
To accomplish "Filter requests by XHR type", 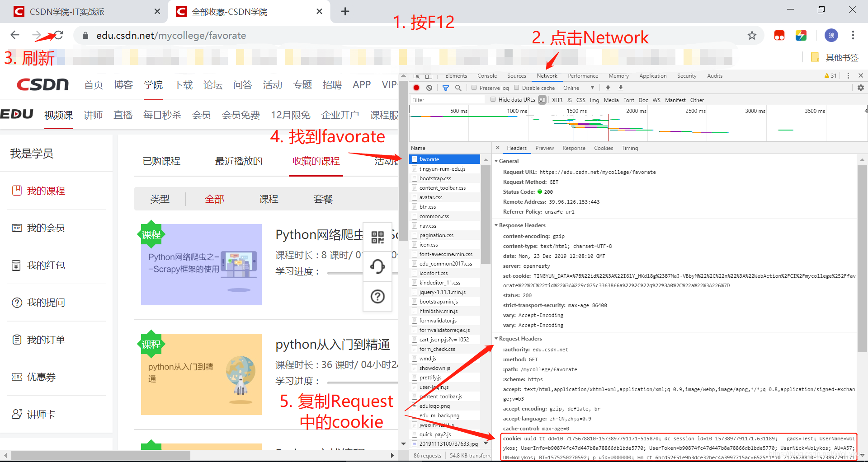I will click(557, 100).
